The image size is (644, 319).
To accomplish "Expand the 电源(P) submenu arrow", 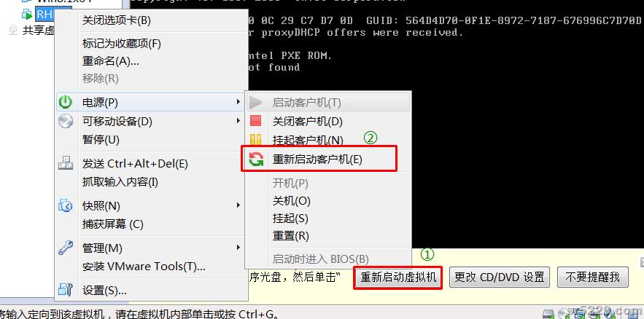I will [238, 102].
